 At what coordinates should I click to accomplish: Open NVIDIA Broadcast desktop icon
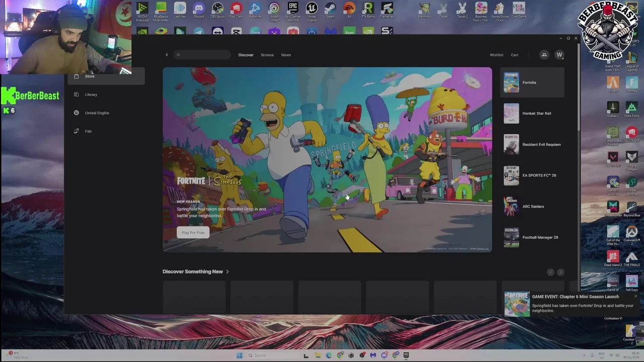coord(142,12)
